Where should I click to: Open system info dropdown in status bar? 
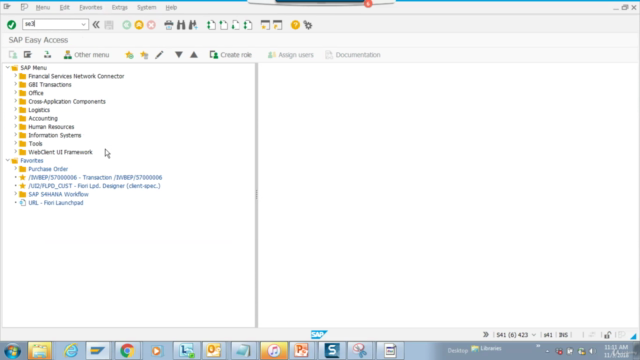click(x=533, y=335)
